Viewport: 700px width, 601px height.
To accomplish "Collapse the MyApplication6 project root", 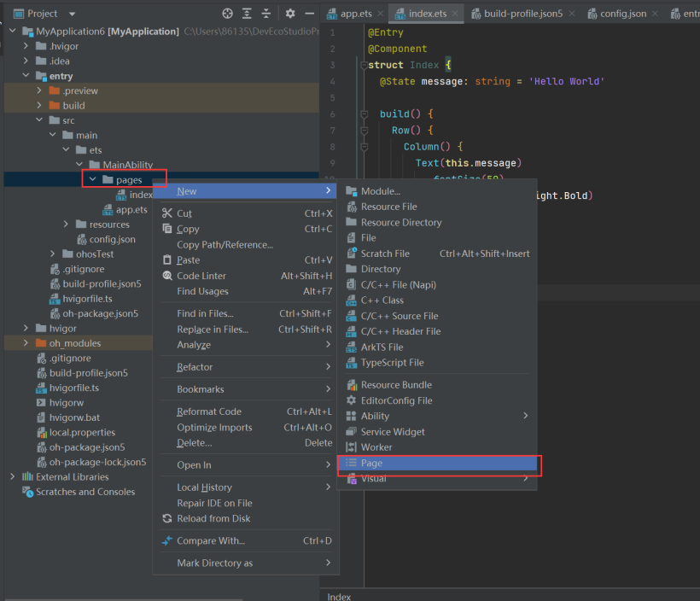I will tap(13, 31).
